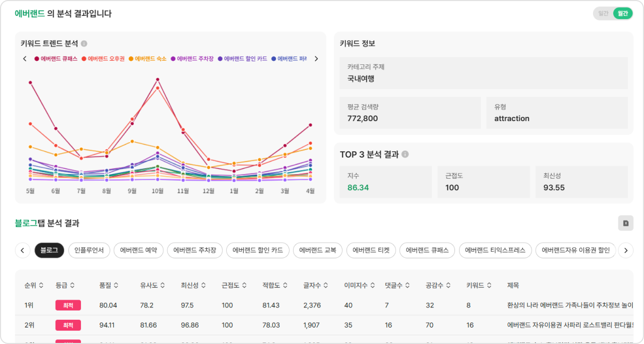Sort table by 순위 column
The image size is (644, 344).
(x=34, y=285)
